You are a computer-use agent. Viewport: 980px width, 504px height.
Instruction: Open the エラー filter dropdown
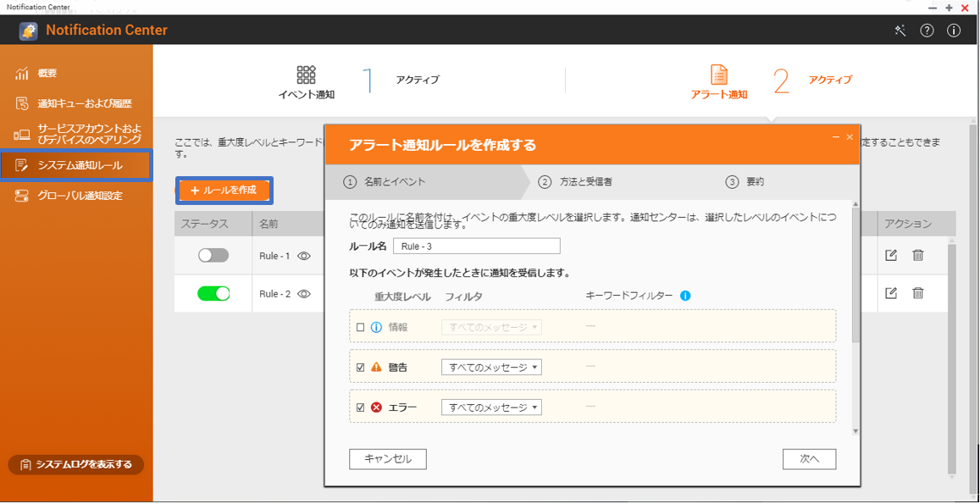pos(491,407)
